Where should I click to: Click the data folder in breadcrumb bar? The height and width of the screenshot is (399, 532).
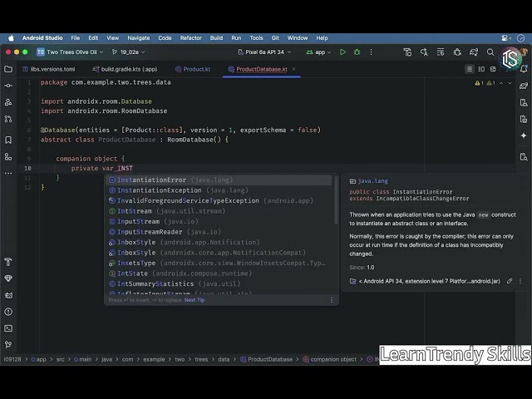tap(224, 359)
